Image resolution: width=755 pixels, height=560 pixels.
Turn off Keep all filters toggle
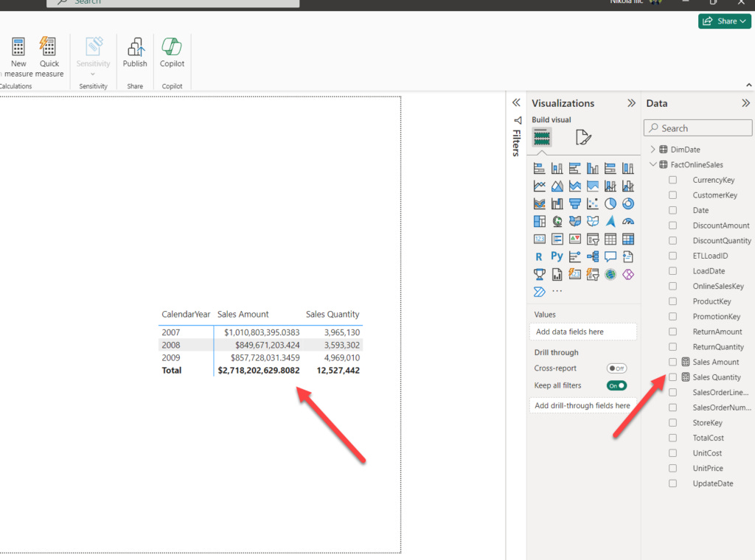click(x=616, y=385)
